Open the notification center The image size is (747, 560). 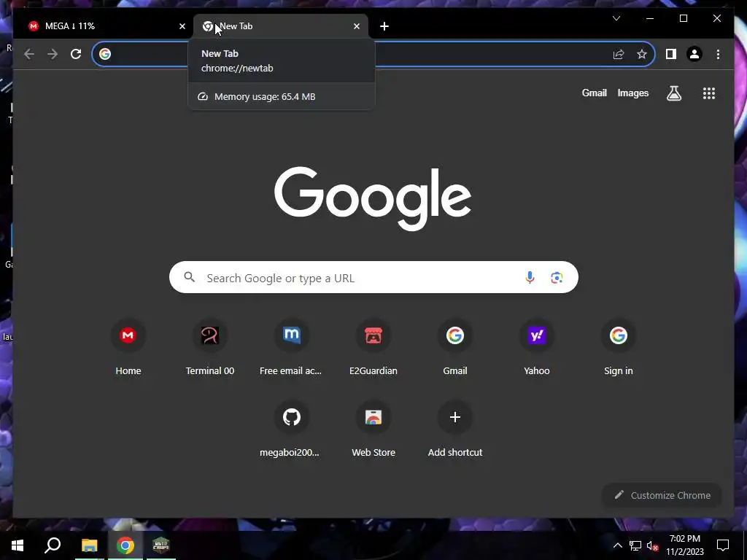coord(723,545)
